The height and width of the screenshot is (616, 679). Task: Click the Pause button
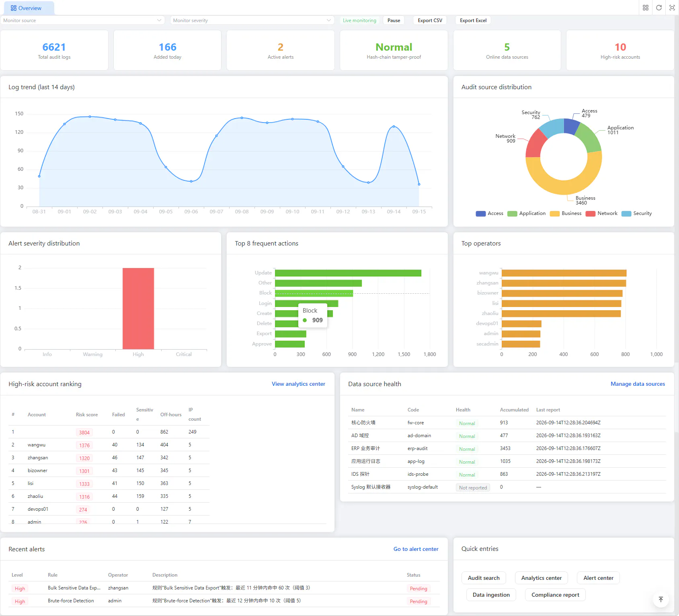[394, 20]
